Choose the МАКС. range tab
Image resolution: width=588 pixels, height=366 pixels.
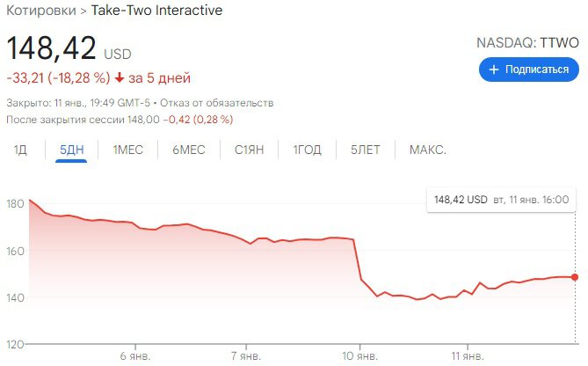pyautogui.click(x=428, y=150)
